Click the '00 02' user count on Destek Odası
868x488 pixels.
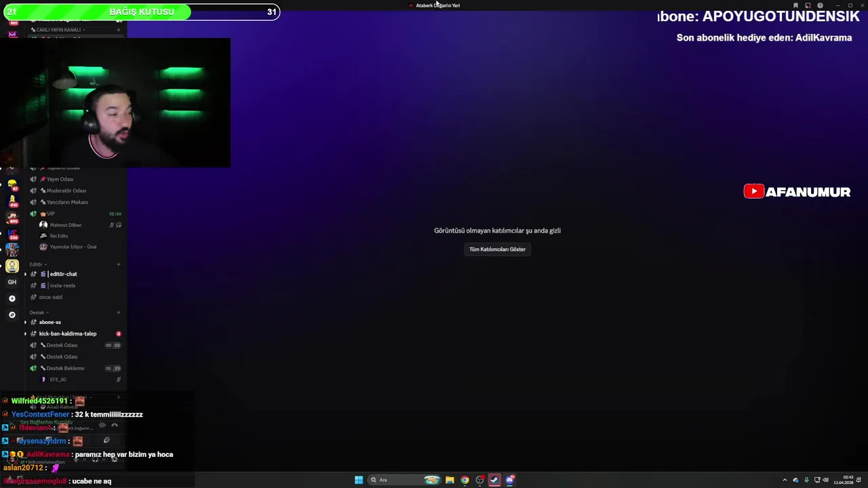tap(113, 345)
